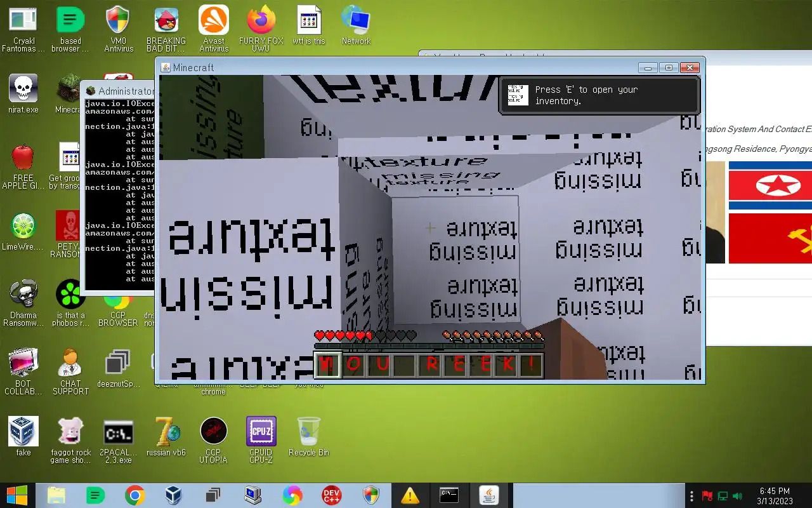
Task: Switch to the Java Minecraft taskbar button
Action: pyautogui.click(x=488, y=495)
